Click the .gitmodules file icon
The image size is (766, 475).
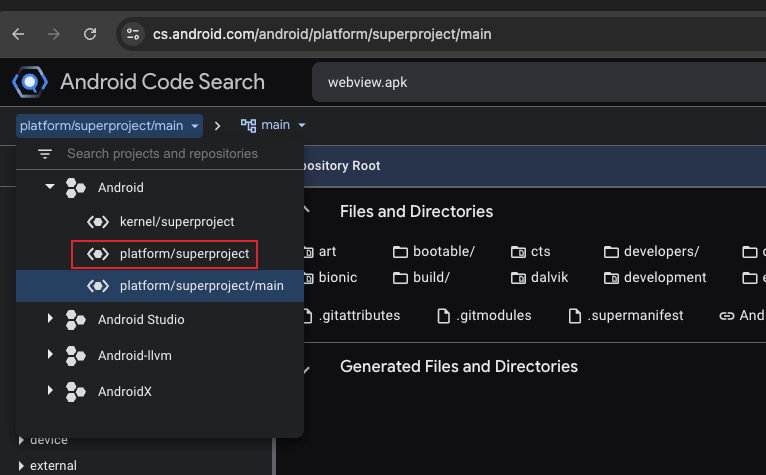(x=444, y=316)
